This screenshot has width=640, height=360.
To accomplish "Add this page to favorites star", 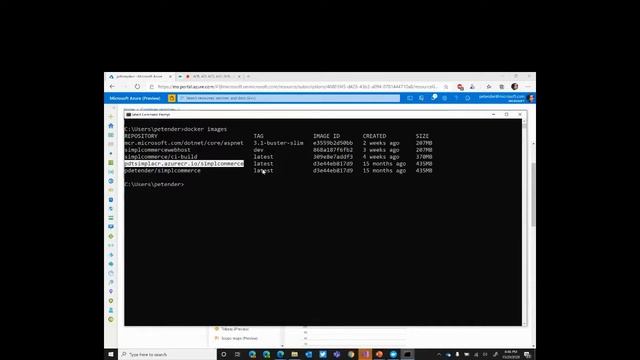I will 446,87.
